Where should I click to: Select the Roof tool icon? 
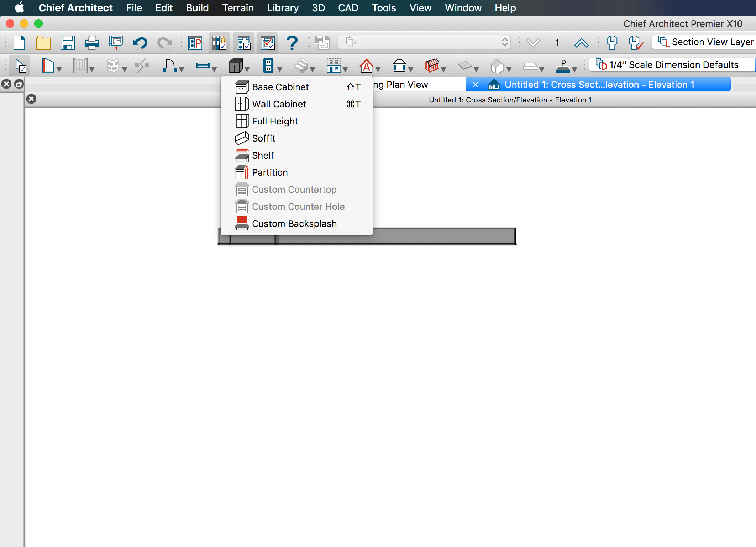click(x=399, y=65)
